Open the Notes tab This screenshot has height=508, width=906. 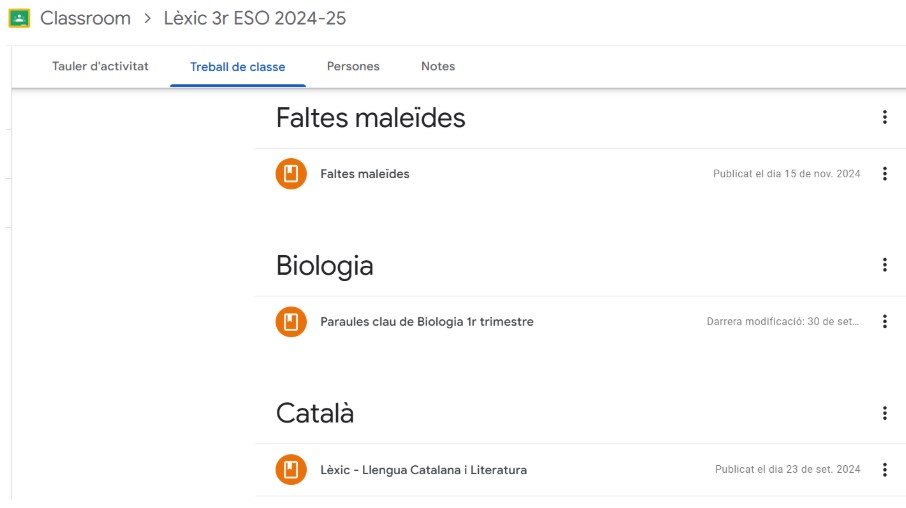[x=438, y=67]
